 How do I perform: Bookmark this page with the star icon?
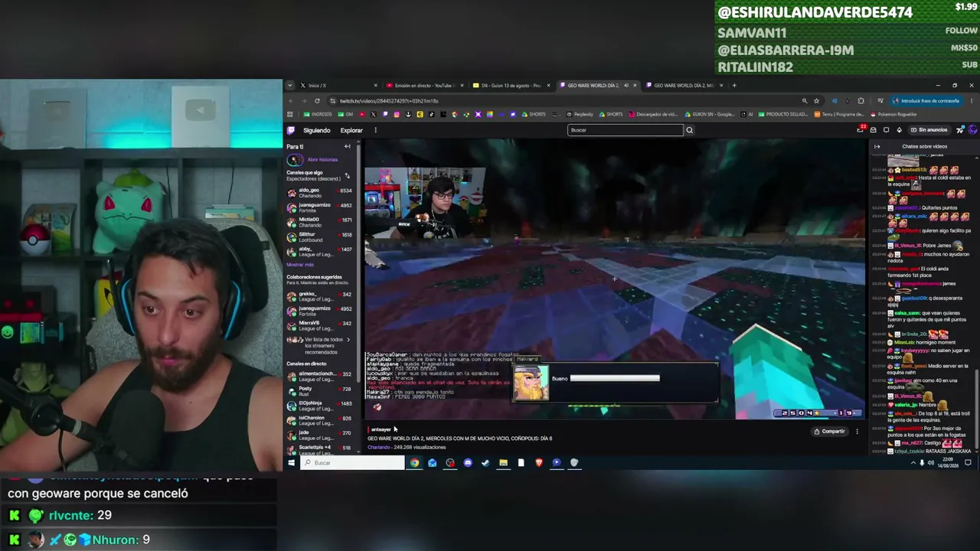(816, 101)
